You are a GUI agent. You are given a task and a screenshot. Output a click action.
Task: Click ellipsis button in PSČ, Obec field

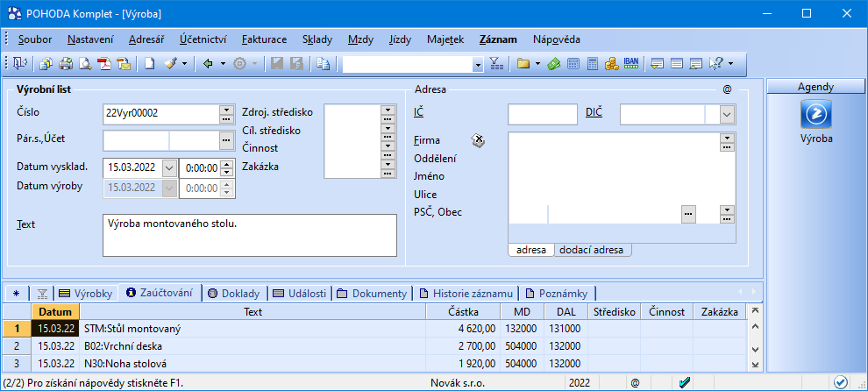(688, 213)
